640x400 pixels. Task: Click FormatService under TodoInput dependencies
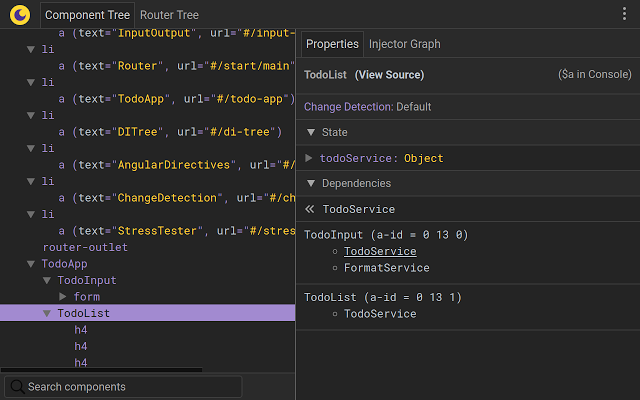(386, 268)
